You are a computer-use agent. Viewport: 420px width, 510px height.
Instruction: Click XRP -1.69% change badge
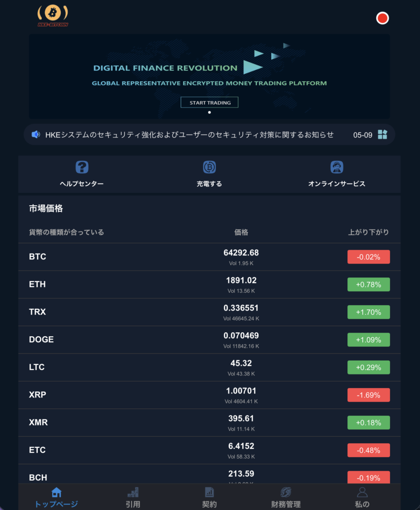click(369, 395)
